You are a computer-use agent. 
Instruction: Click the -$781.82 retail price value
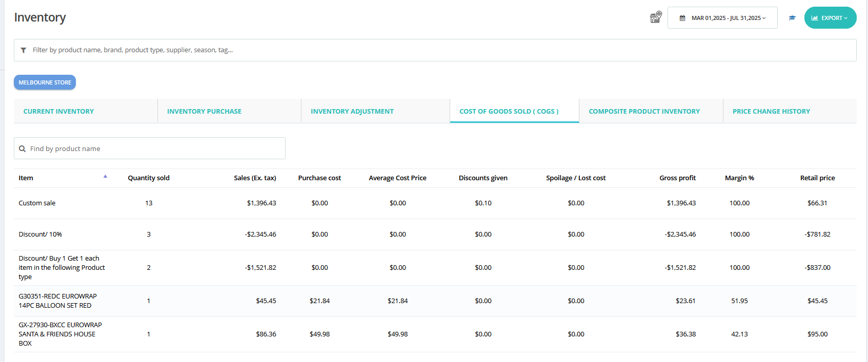(x=817, y=235)
